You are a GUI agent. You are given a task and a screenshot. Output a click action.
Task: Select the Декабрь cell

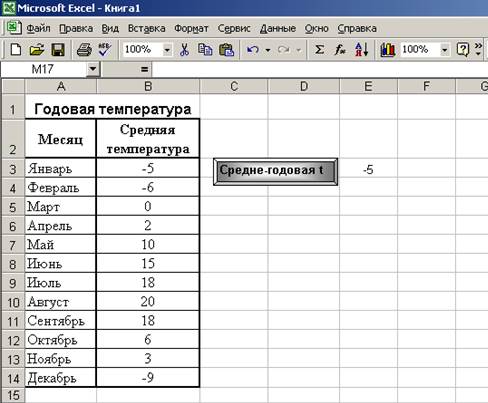coord(61,378)
